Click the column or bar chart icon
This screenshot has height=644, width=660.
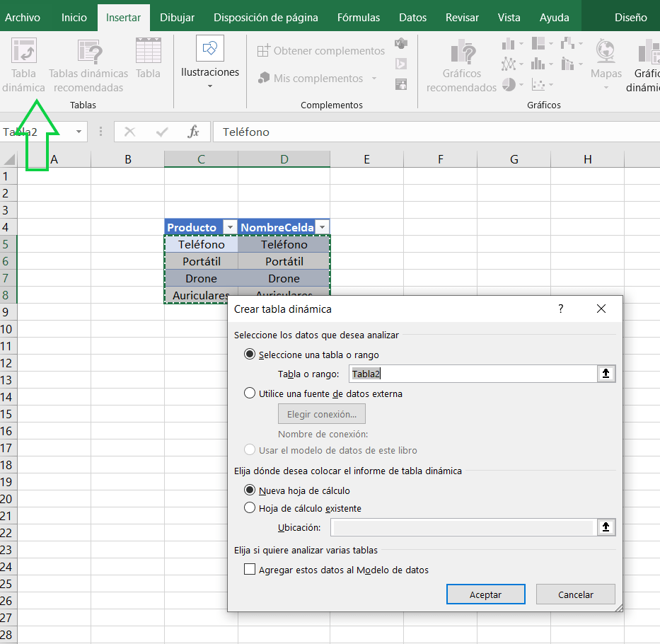pyautogui.click(x=509, y=44)
